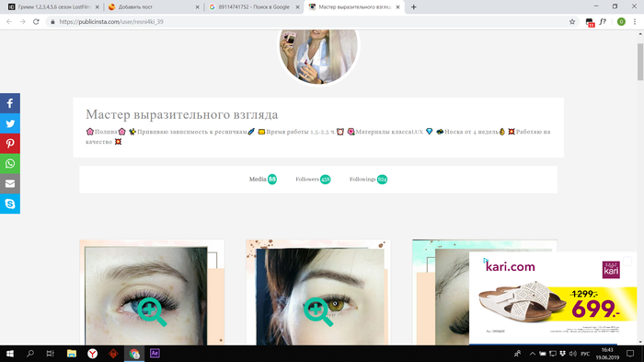Viewport: 644px width, 362px height.
Task: Click the Мастер выразительного взгляда heading
Action: (x=181, y=114)
